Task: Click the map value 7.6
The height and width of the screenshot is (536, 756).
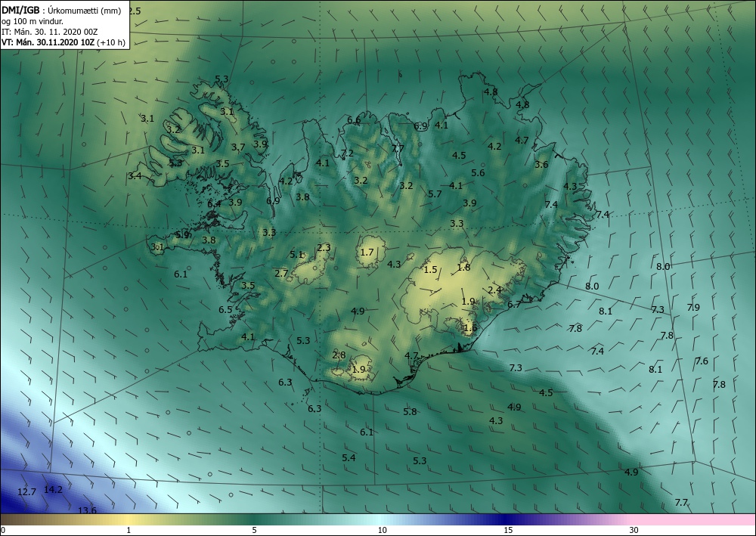Action: (x=702, y=361)
